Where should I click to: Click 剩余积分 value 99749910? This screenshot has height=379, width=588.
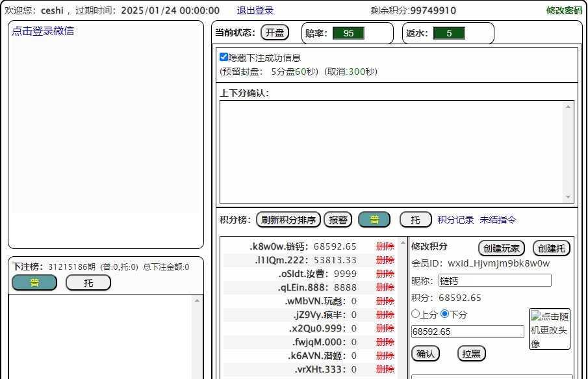coord(433,10)
